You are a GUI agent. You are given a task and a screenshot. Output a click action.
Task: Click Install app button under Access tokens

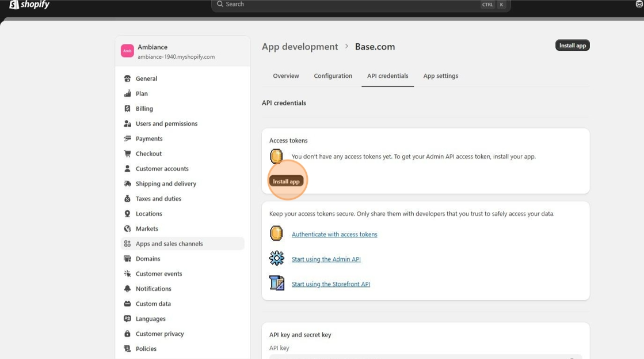tap(286, 182)
